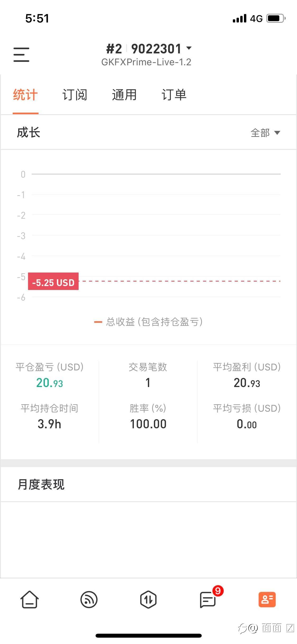Tap the trade arrows hexagon icon
297x644 pixels.
(x=148, y=599)
